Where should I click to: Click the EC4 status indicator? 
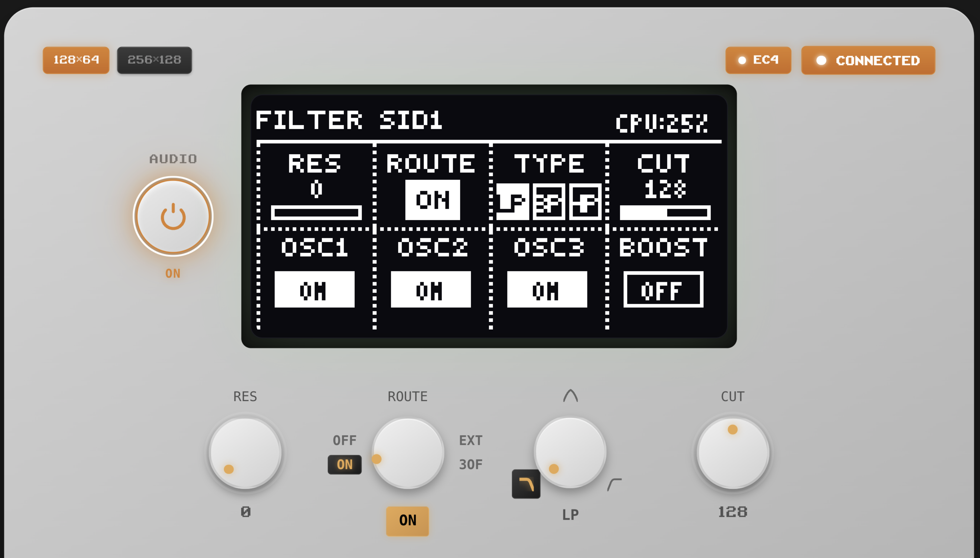[x=758, y=60]
